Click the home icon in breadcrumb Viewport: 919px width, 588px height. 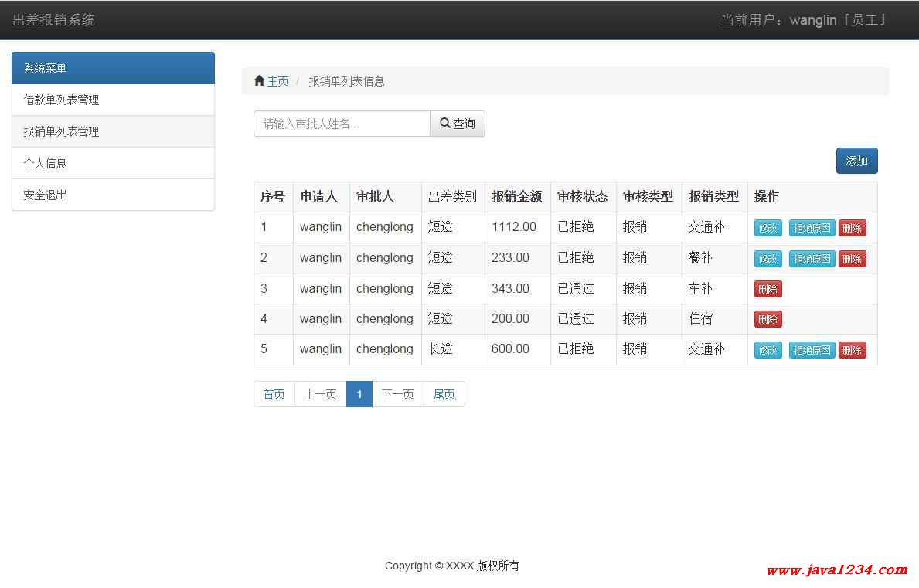coord(259,81)
